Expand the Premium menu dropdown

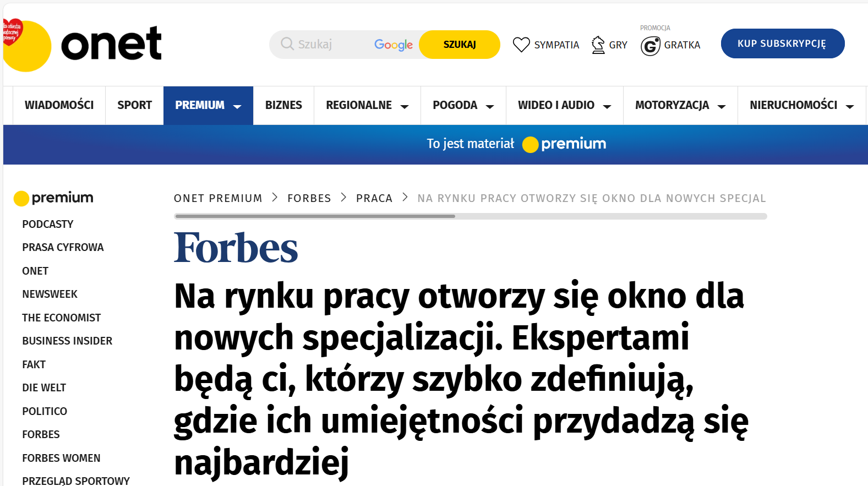click(238, 106)
